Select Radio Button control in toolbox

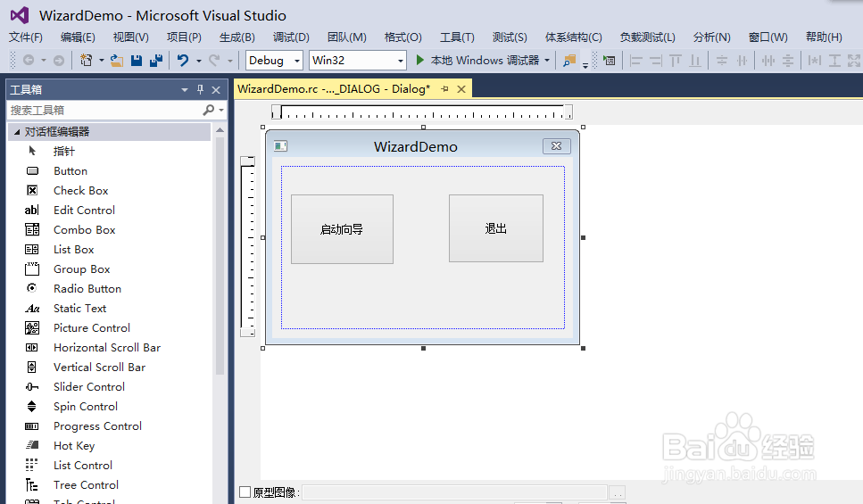pos(109,288)
